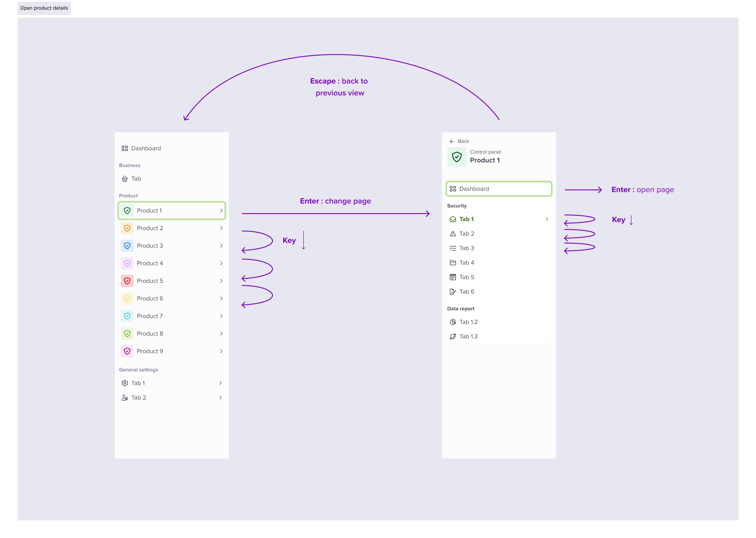This screenshot has height=538, width=756.
Task: Click the chevron on General settings Tab 1
Action: pos(221,383)
